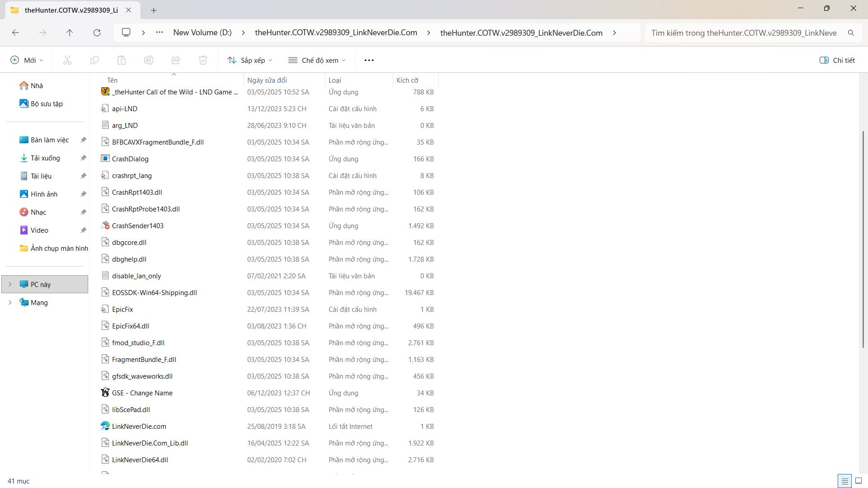Open Hình ảnh pictures folder
The height and width of the screenshot is (488, 868).
[x=45, y=194]
